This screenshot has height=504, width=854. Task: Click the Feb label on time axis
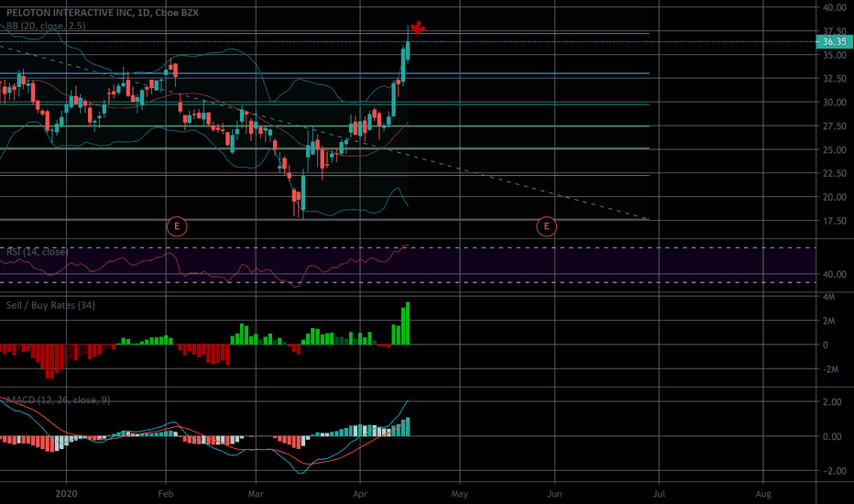pos(166,494)
